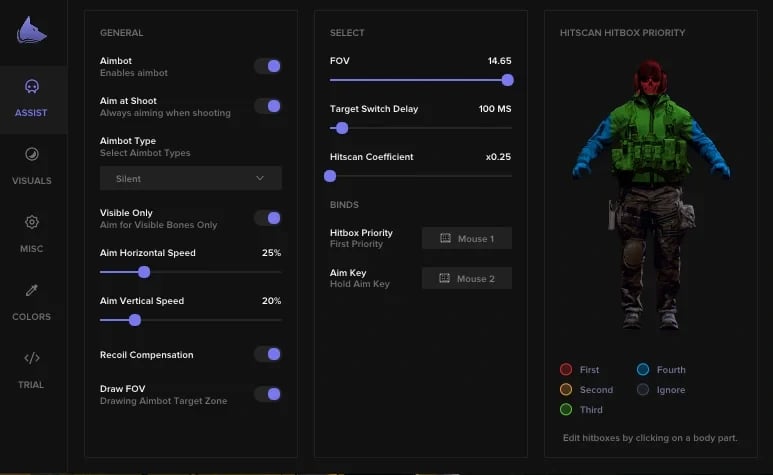Toggle the Draw FOV switch
This screenshot has width=773, height=475.
[268, 394]
